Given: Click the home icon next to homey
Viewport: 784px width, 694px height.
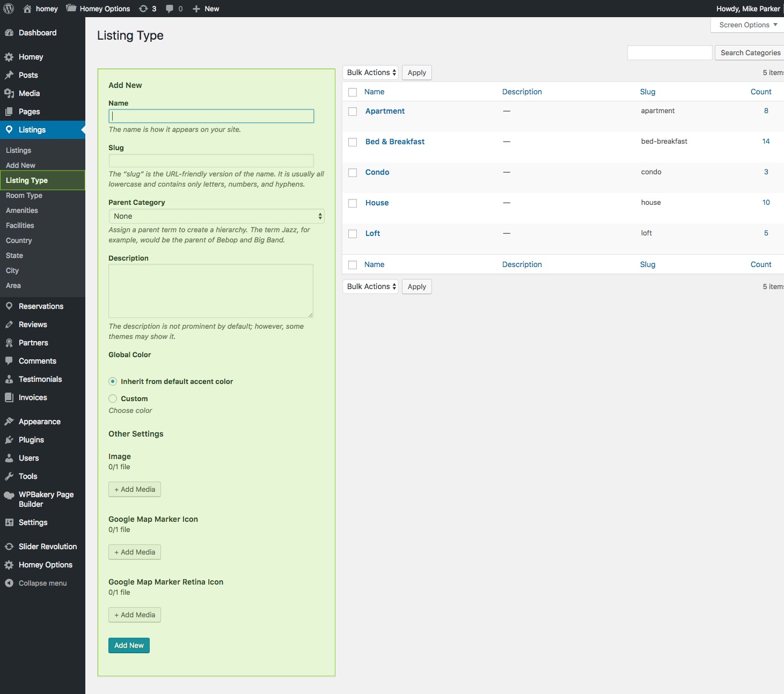Looking at the screenshot, I should 27,9.
